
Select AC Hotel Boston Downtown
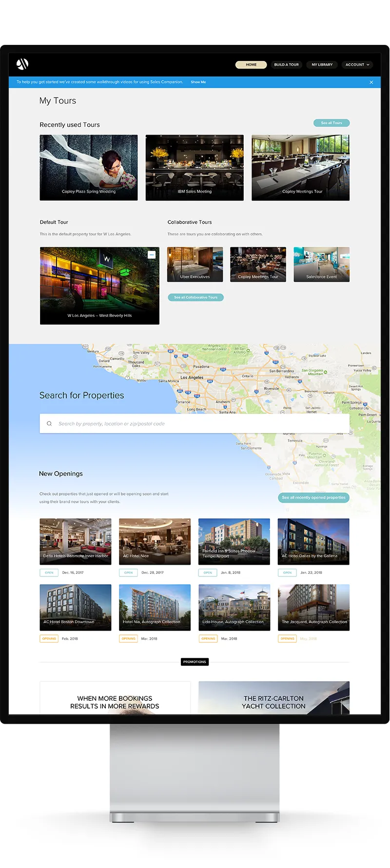click(76, 607)
